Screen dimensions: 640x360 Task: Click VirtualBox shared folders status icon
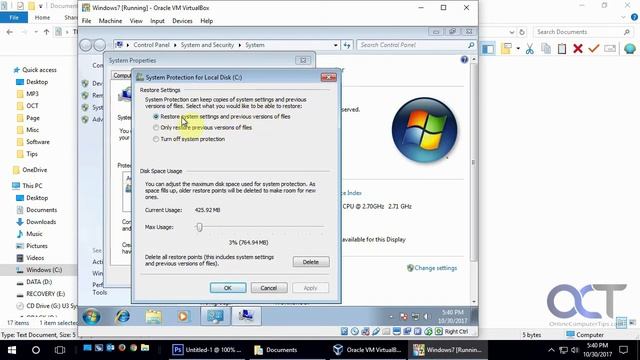386,331
